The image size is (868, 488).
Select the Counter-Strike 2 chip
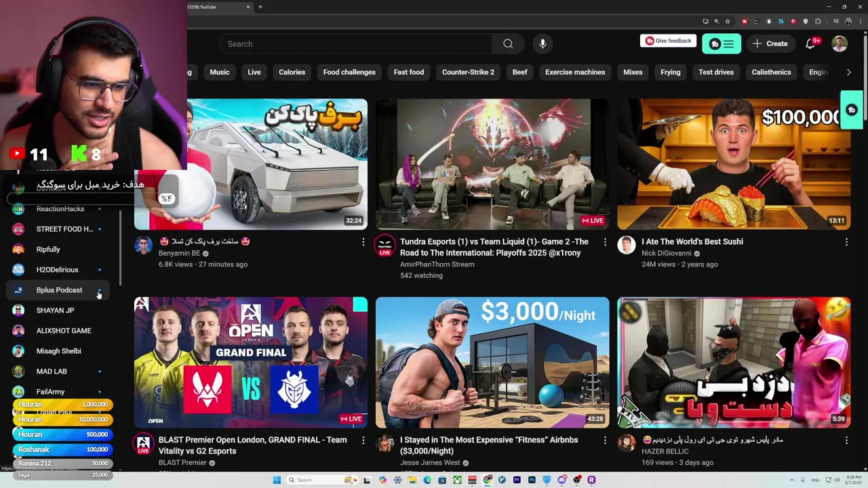coord(468,72)
